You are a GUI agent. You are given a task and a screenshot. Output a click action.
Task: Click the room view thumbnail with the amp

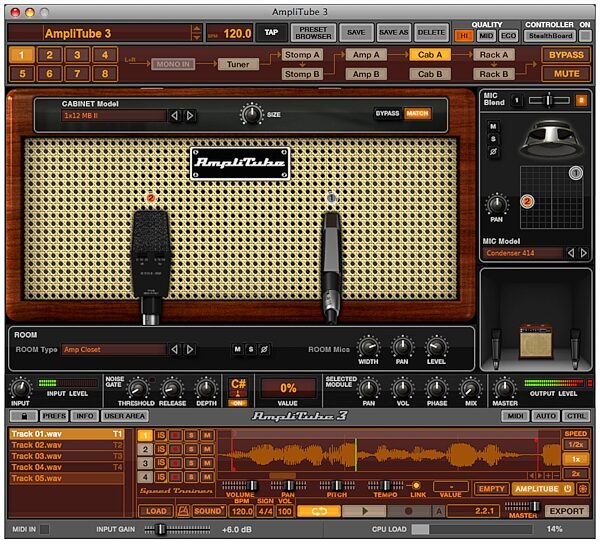pyautogui.click(x=536, y=319)
